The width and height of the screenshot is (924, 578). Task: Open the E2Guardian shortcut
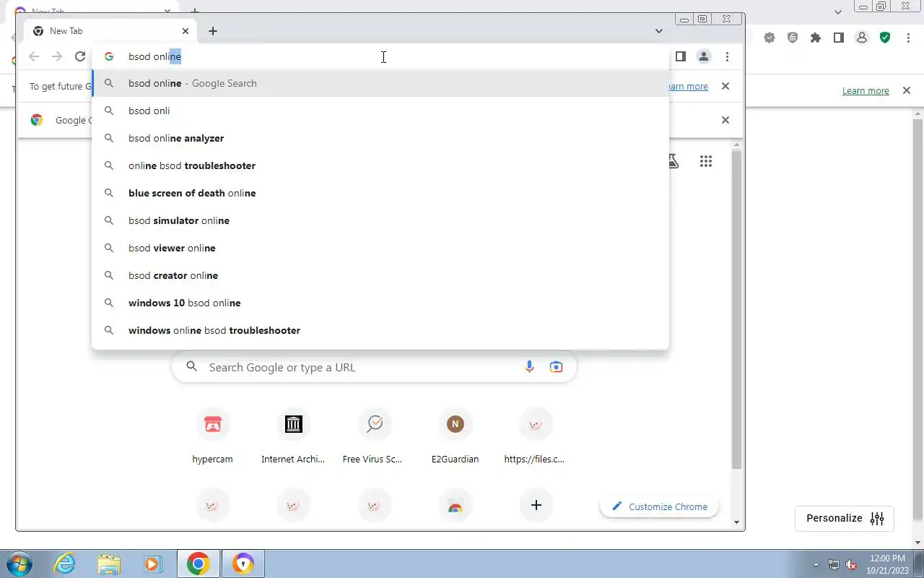[455, 436]
